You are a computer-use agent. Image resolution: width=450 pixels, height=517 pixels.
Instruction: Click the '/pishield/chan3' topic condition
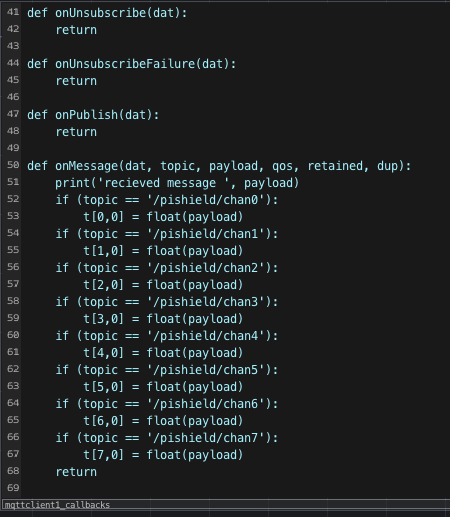[x=167, y=302]
